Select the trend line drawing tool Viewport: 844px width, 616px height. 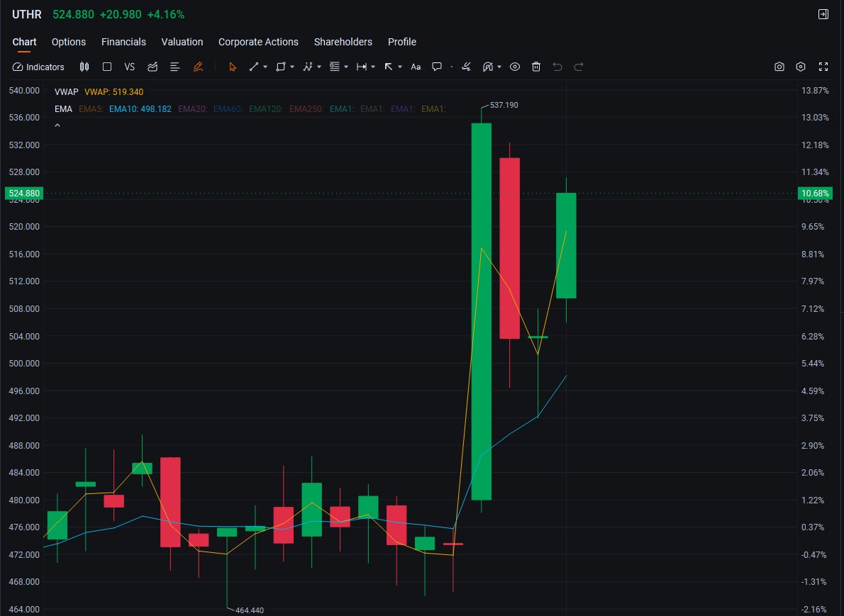[253, 67]
